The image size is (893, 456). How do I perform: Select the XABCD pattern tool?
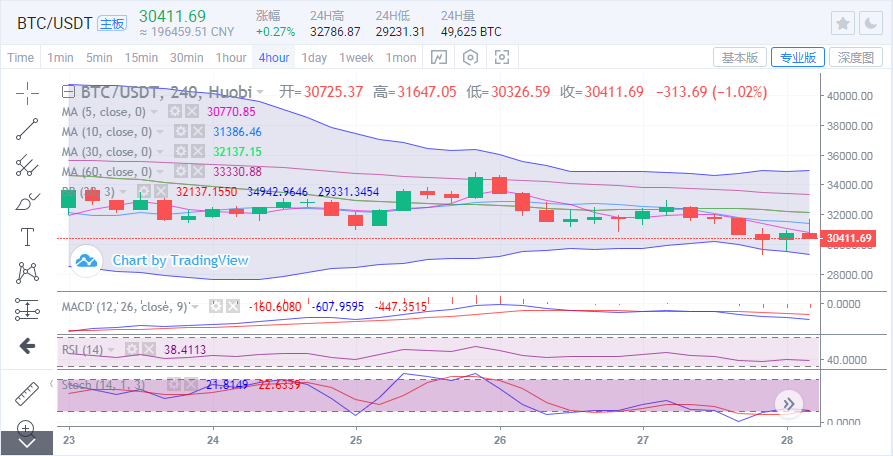pos(27,273)
